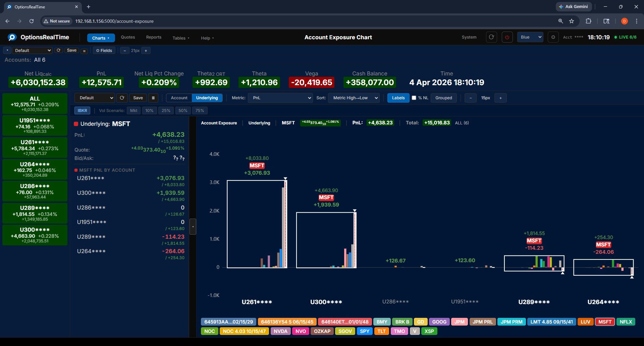Open preset options via hamburger icon beside top Save
Image resolution: width=644 pixels, height=346 pixels.
click(84, 51)
